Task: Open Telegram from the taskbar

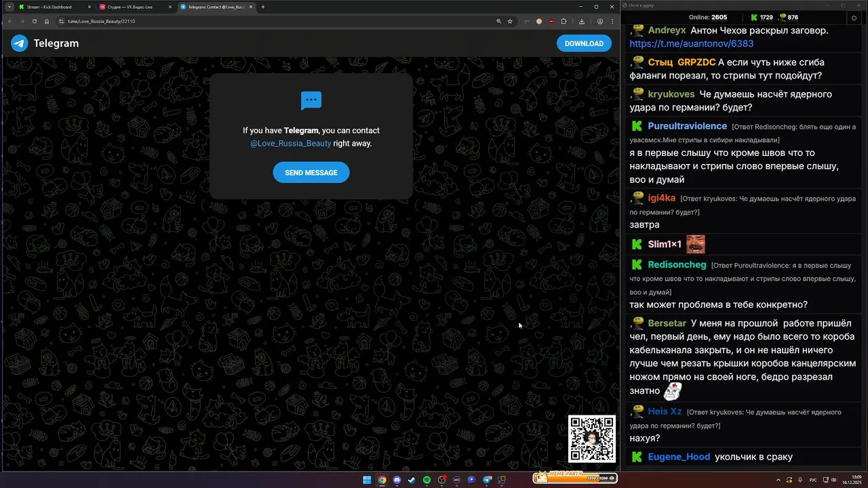Action: click(487, 480)
